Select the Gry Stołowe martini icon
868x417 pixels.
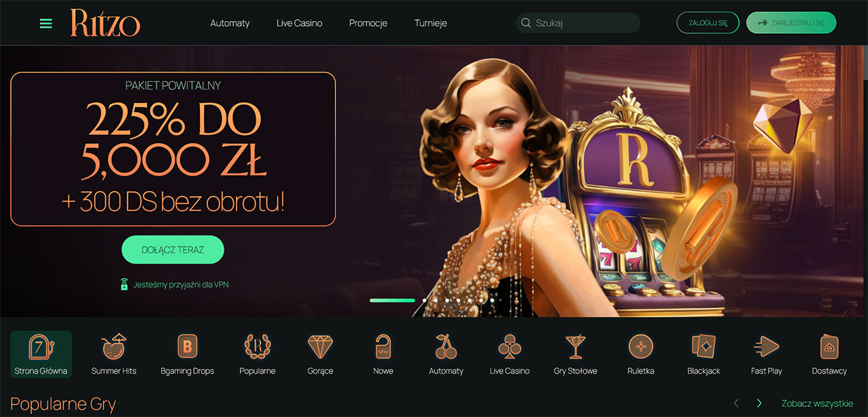pos(576,346)
